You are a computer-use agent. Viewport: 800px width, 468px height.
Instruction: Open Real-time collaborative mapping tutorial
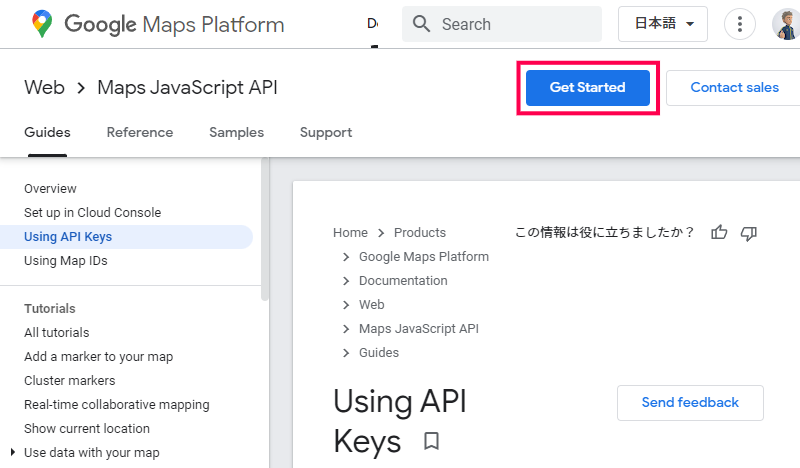(117, 405)
